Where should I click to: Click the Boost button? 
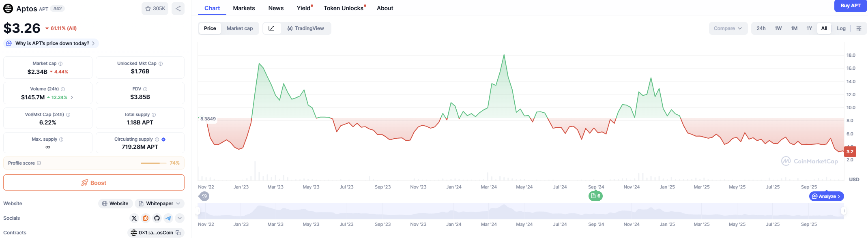pyautogui.click(x=94, y=183)
